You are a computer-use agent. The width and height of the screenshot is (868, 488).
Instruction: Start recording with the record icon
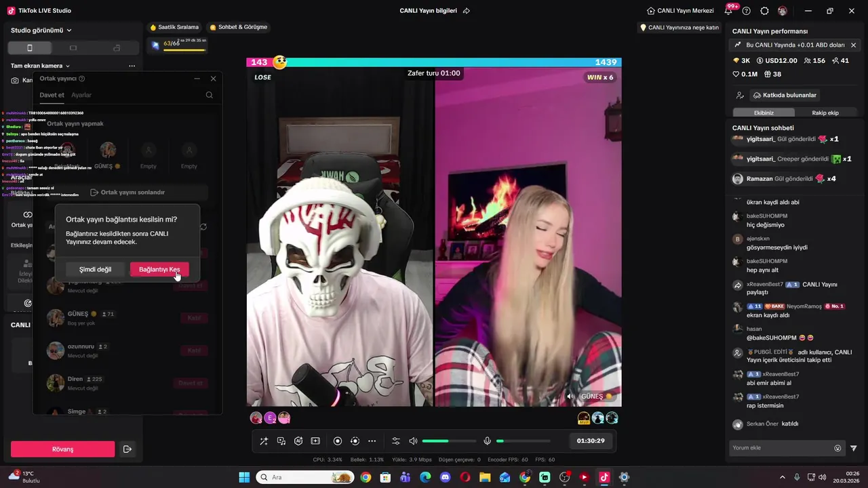tap(338, 441)
